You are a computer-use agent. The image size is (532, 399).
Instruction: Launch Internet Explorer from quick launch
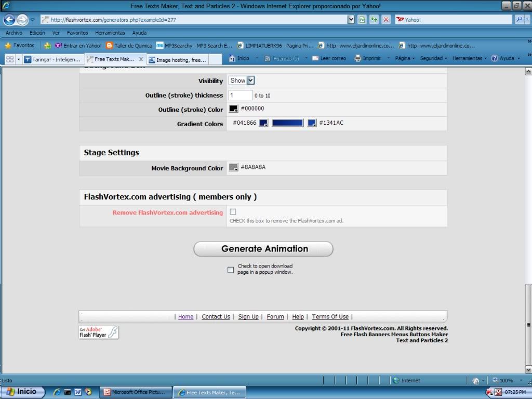57,392
